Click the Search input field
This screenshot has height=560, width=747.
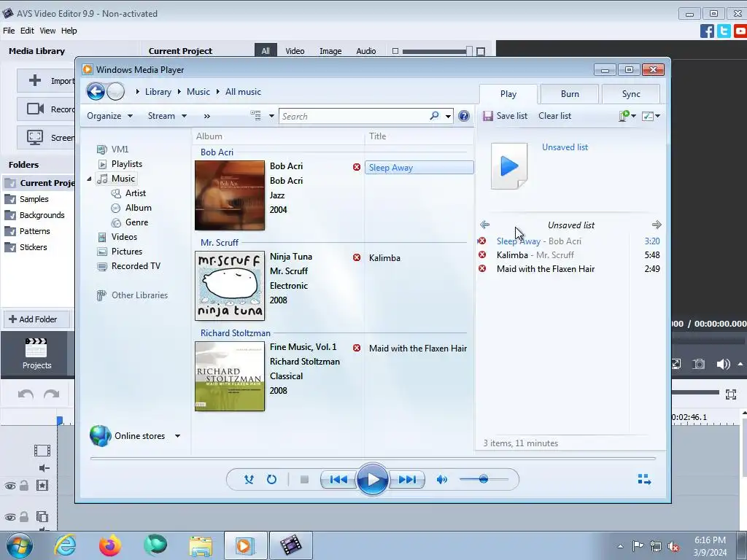(x=355, y=116)
